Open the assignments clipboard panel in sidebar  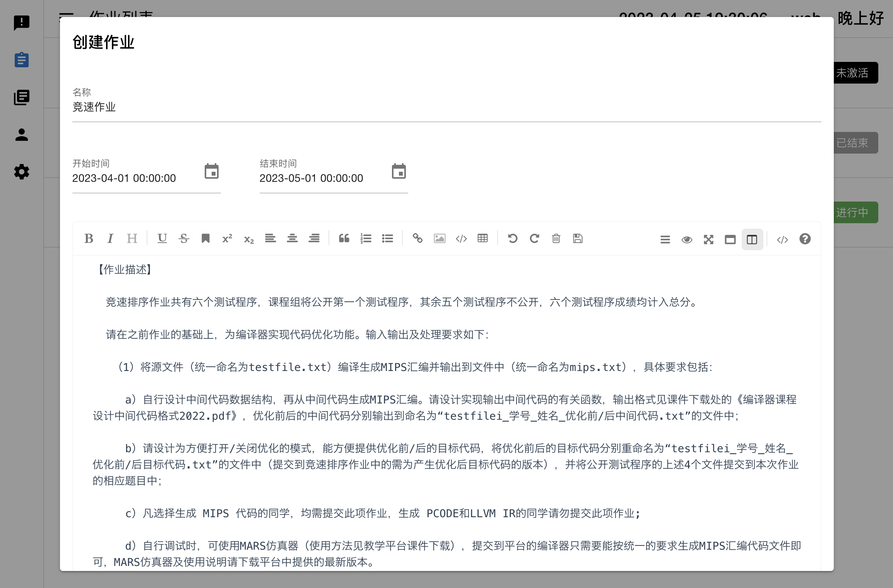[22, 60]
